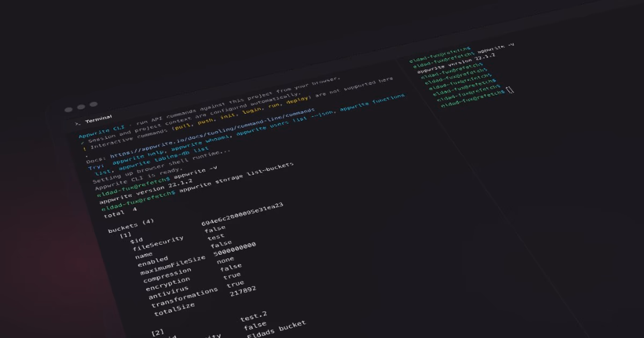Click the 'fileSecurity' field label
The height and width of the screenshot is (338, 644).
(158, 243)
